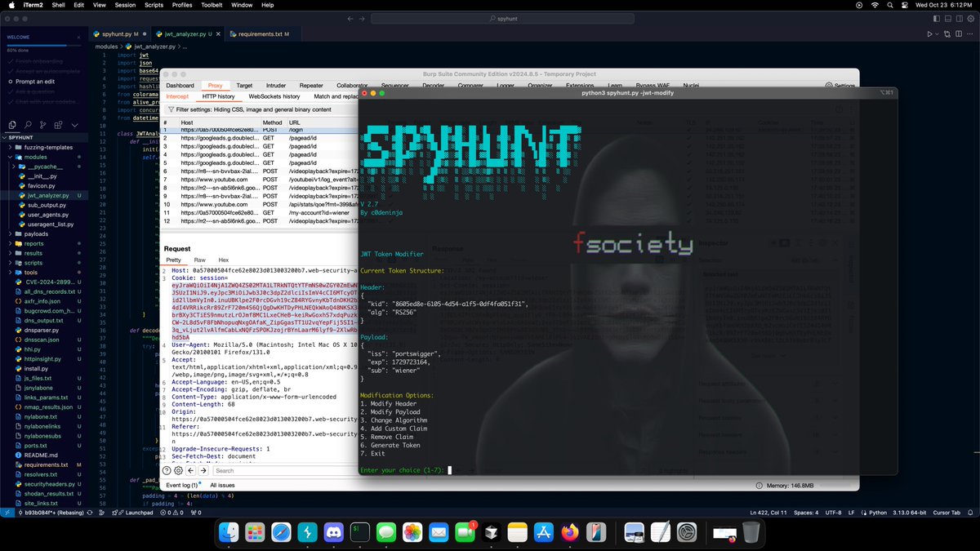
Task: Open the Event log tab in Burp
Action: click(x=182, y=485)
